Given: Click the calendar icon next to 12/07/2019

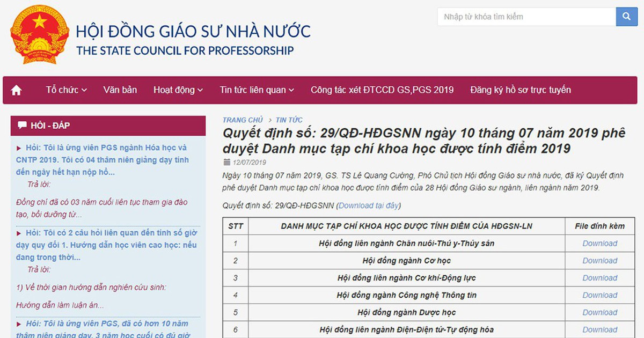Looking at the screenshot, I should point(226,163).
